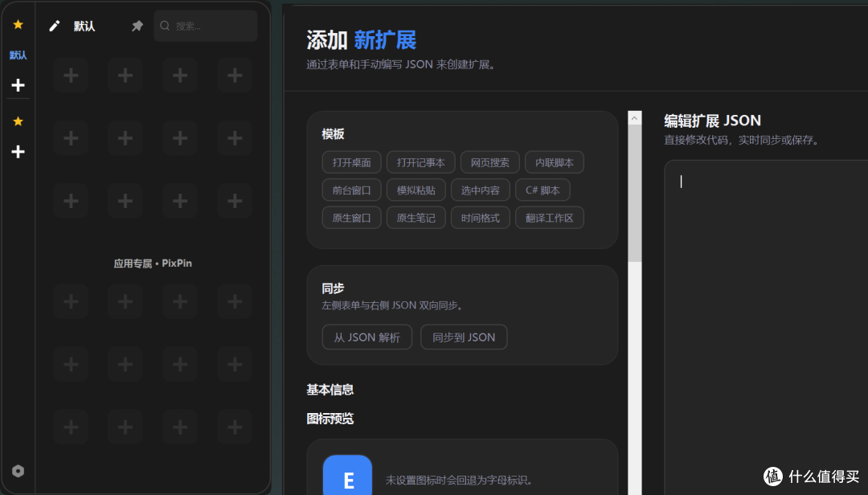868x495 pixels.
Task: Click the blue E icon preview
Action: pyautogui.click(x=348, y=477)
